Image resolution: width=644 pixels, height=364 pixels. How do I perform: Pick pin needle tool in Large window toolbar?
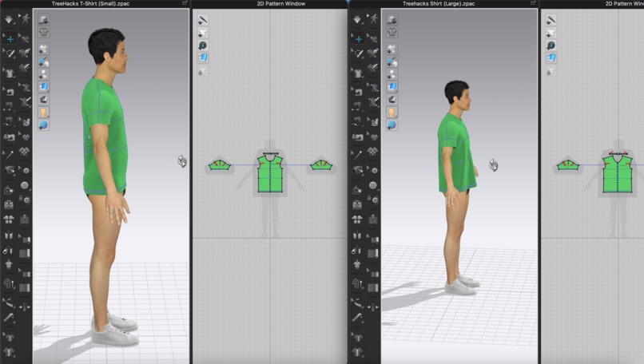(x=357, y=154)
